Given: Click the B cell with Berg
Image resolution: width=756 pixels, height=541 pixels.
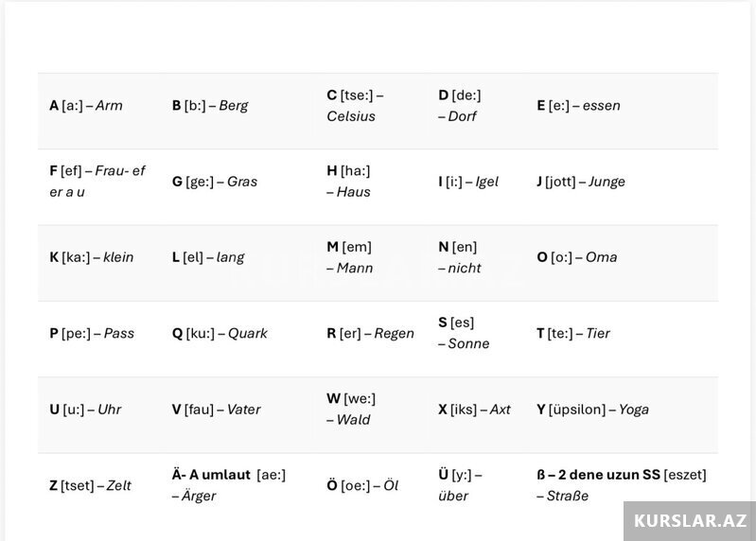Looking at the screenshot, I should [x=210, y=106].
